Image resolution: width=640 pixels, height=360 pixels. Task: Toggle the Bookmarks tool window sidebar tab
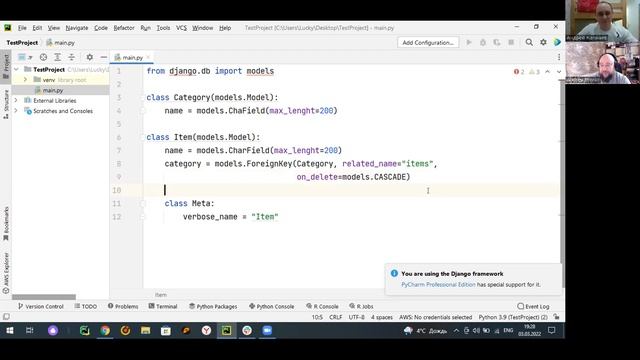6,224
